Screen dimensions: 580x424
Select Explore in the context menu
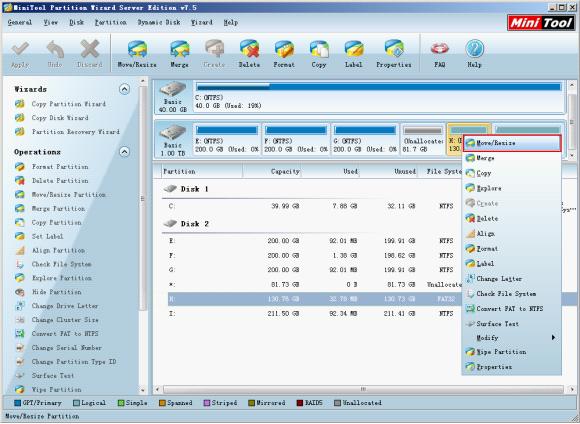pos(512,188)
